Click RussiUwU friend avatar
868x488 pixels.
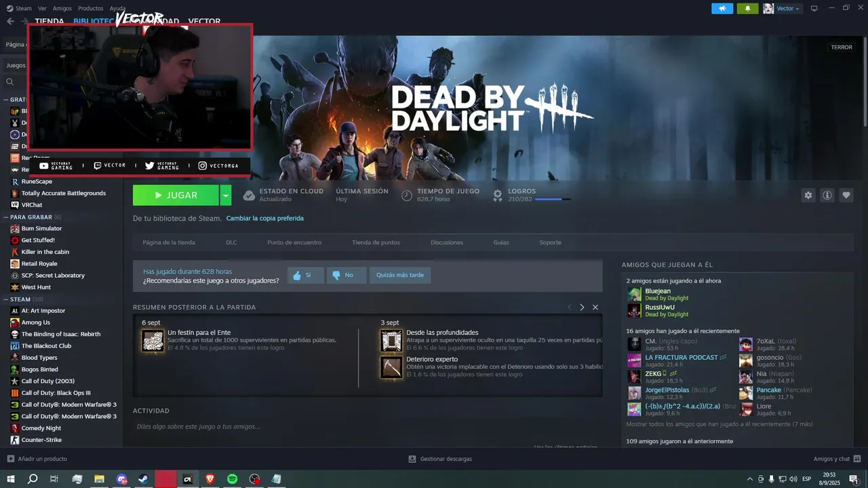634,310
